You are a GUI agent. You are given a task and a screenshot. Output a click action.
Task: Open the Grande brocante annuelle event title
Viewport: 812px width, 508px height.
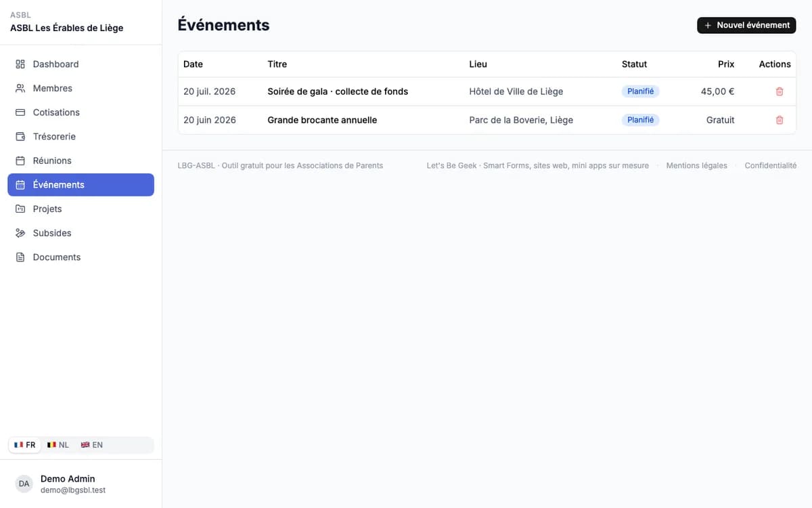click(x=322, y=120)
